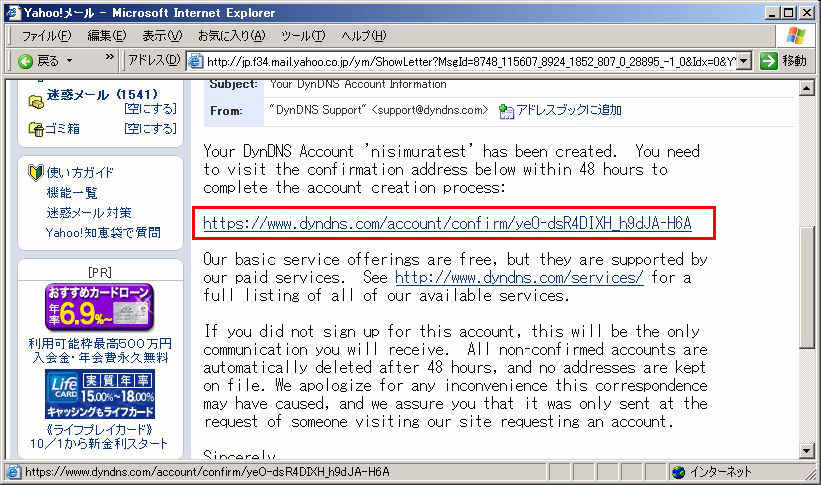Click the status bar page icon
The height and width of the screenshot is (485, 821).
(x=14, y=472)
